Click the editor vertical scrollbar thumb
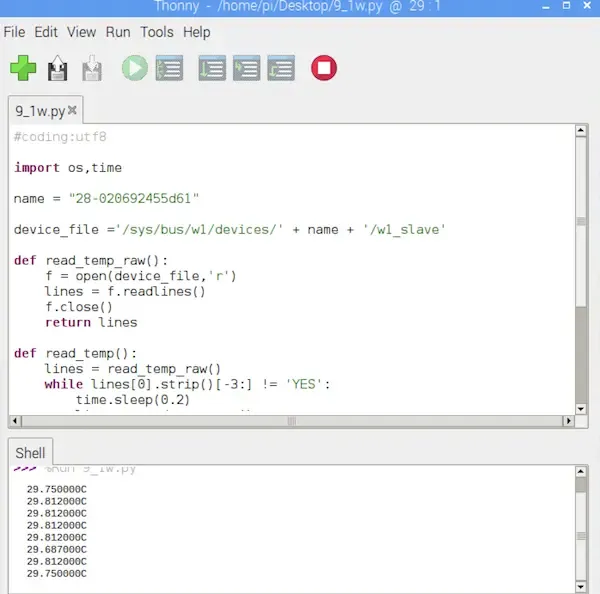 click(x=580, y=221)
